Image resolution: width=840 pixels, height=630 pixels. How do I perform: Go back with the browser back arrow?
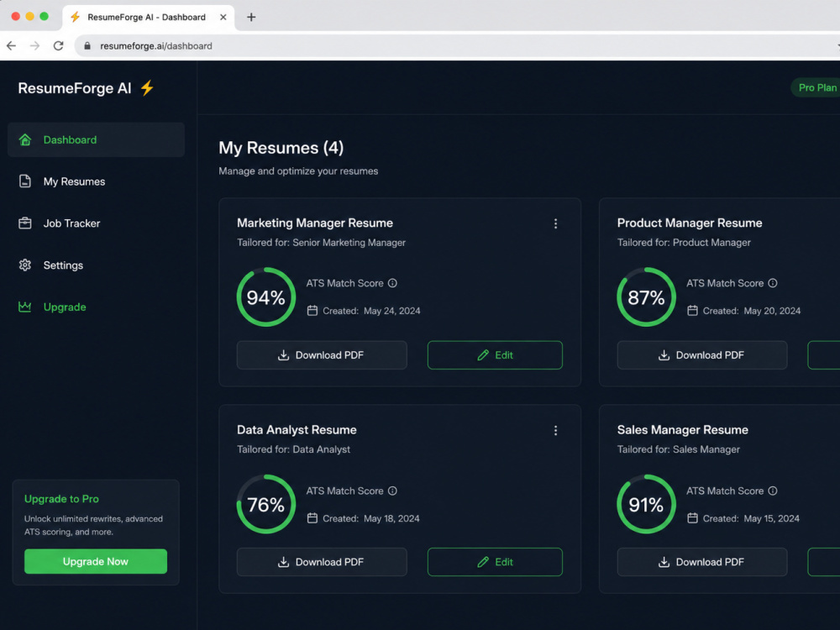point(11,46)
